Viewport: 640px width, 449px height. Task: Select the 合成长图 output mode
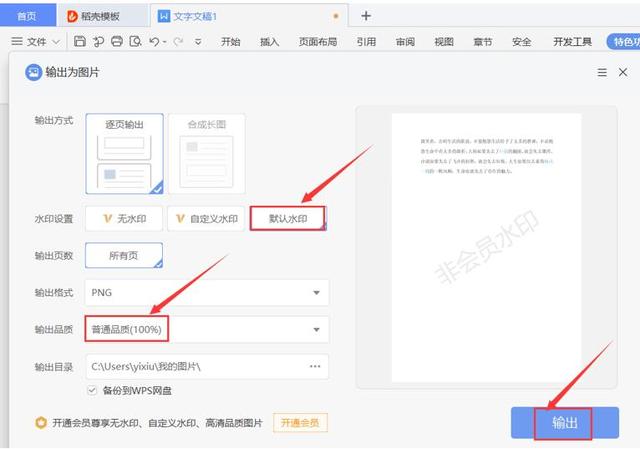pos(208,153)
